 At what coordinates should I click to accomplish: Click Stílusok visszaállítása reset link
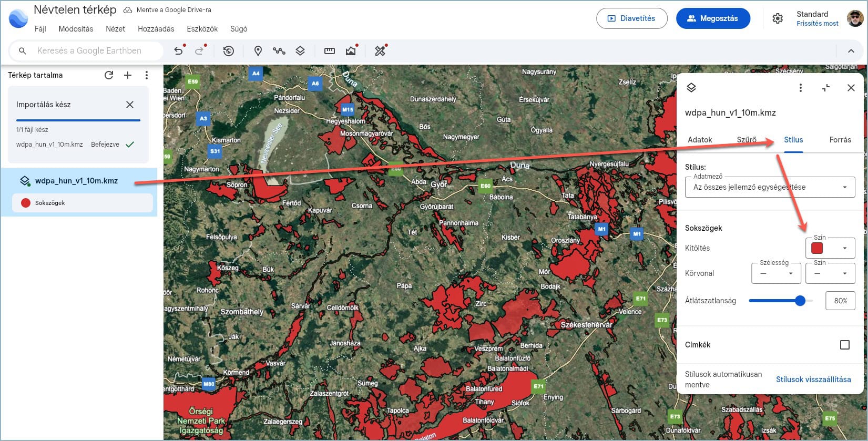click(x=813, y=380)
